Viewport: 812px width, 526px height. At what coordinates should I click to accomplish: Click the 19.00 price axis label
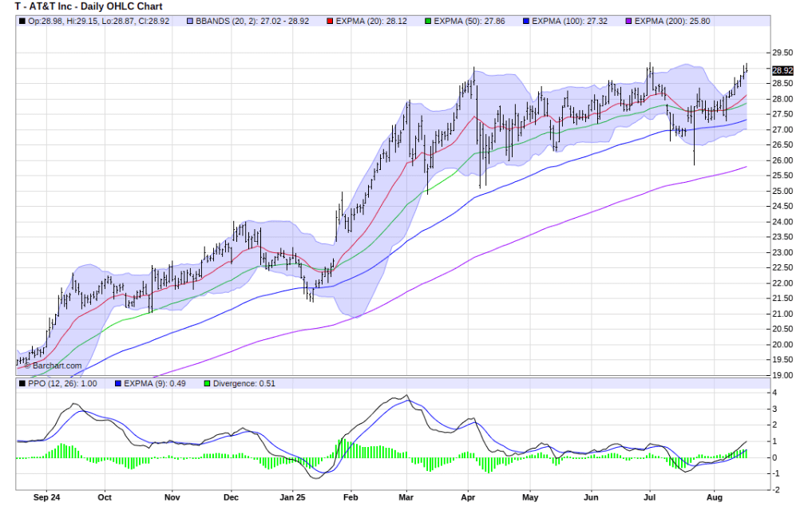[x=782, y=375]
